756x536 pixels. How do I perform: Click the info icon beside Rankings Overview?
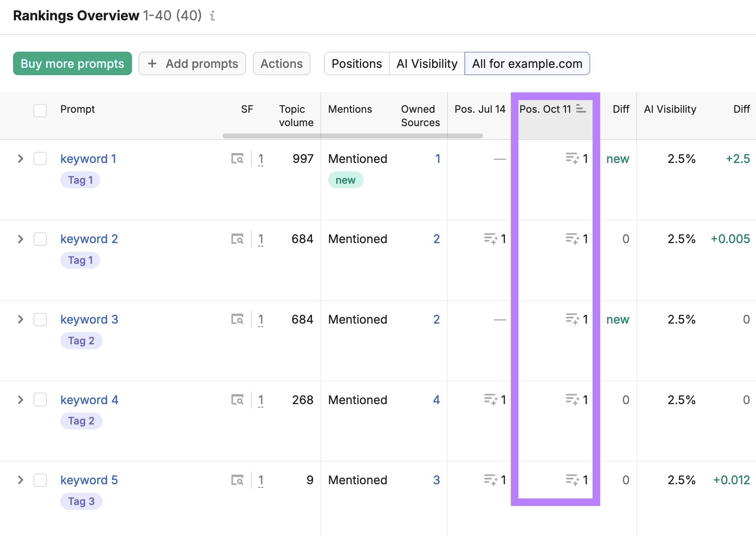pyautogui.click(x=212, y=16)
